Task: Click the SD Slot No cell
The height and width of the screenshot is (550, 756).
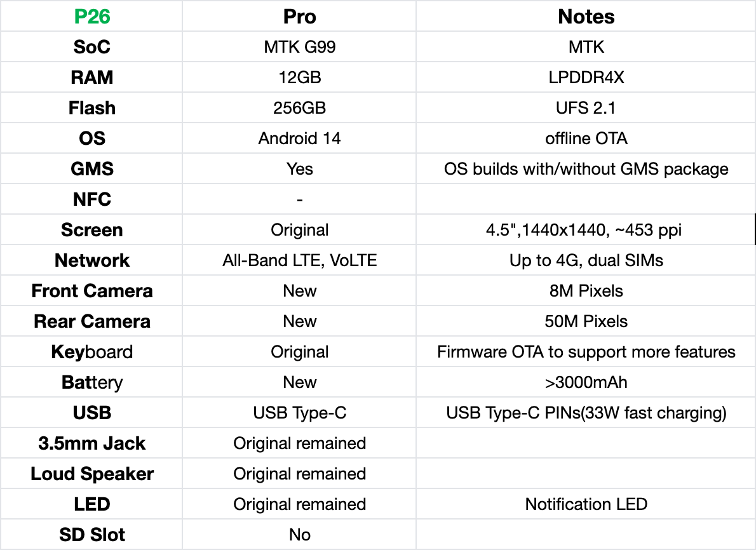Action: point(299,535)
